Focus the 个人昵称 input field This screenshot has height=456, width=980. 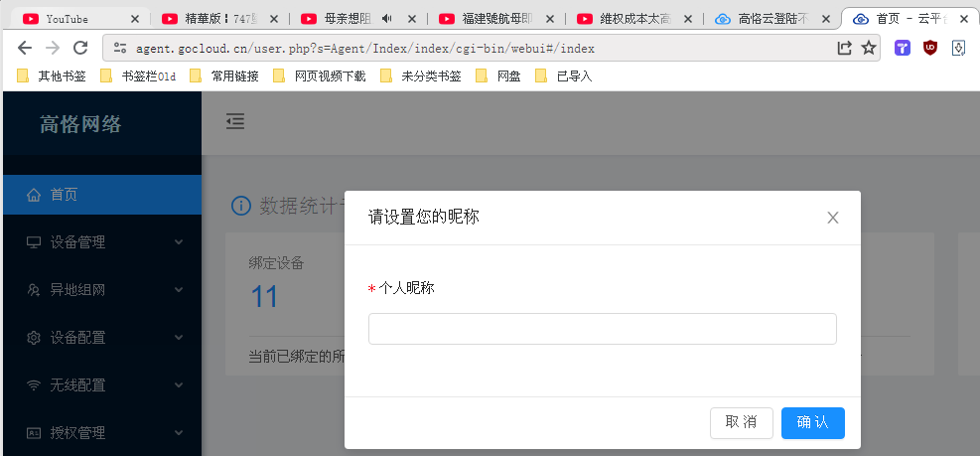point(602,329)
